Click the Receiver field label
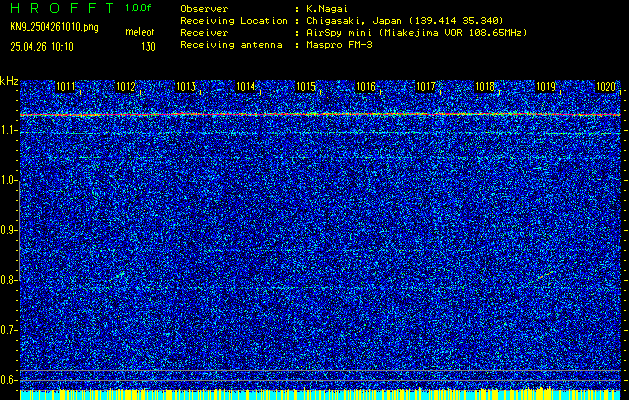The image size is (629, 400). coord(204,33)
